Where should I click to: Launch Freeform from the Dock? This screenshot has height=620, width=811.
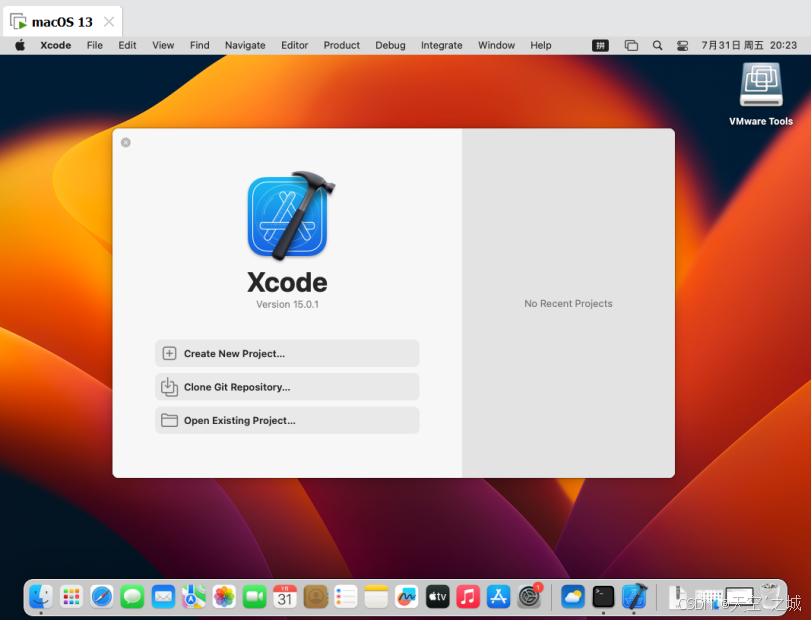(407, 597)
